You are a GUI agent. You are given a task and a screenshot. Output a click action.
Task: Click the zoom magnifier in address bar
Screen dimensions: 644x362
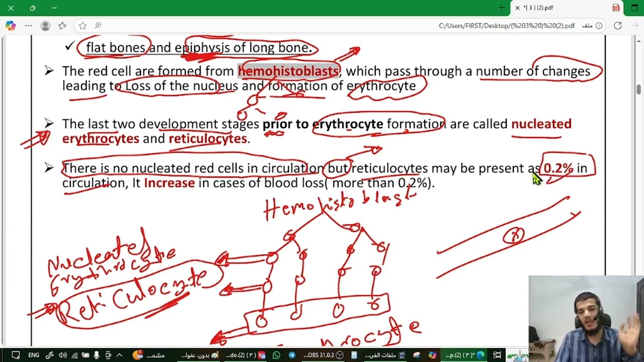point(98,26)
